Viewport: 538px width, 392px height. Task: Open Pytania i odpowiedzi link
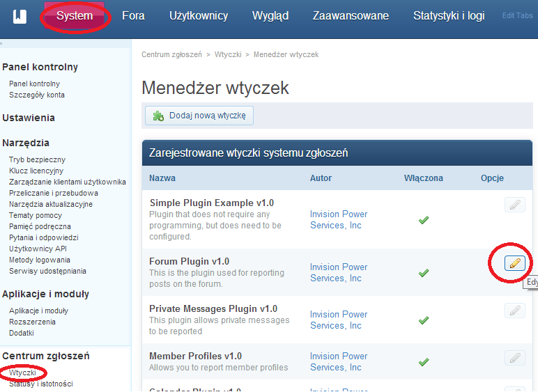[44, 238]
